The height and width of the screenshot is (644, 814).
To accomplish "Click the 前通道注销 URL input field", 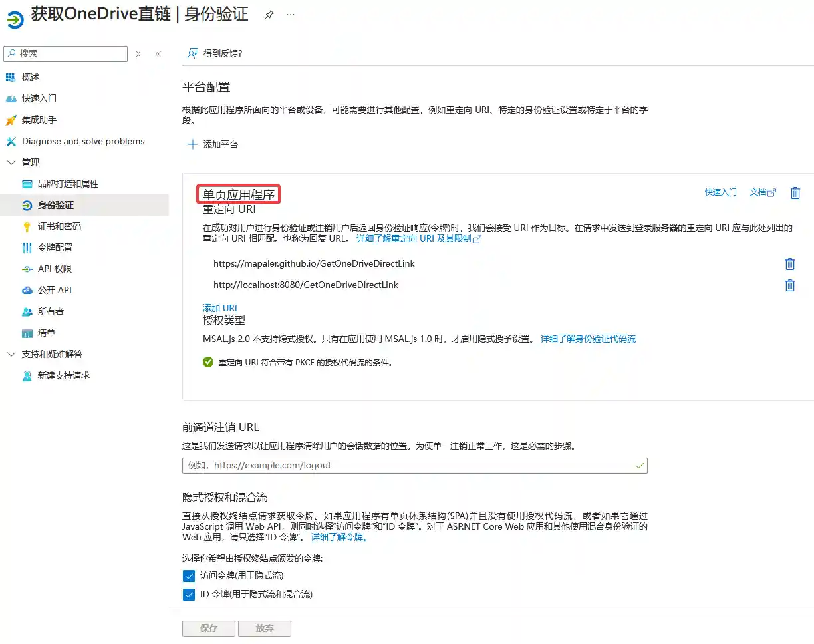I will coord(412,466).
